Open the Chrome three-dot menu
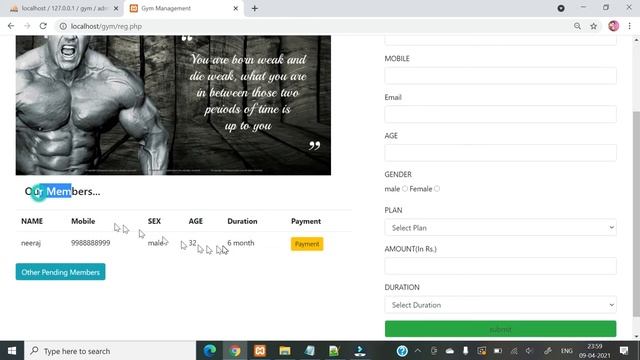 tap(630, 26)
